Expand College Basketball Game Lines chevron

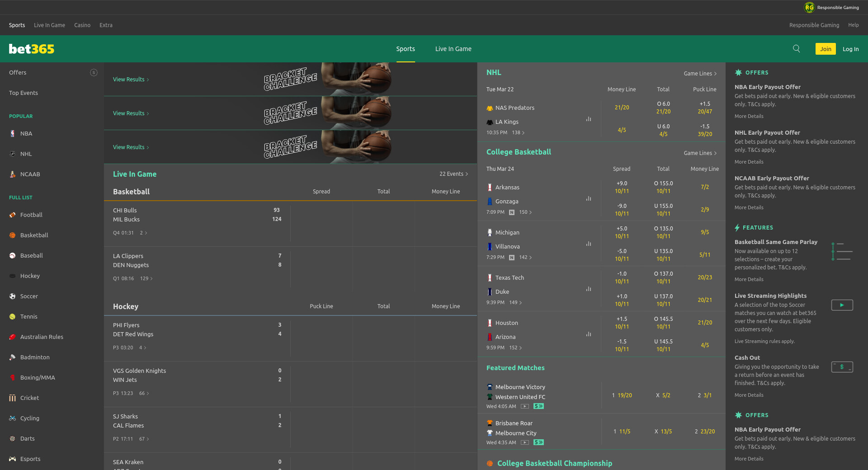tap(715, 153)
